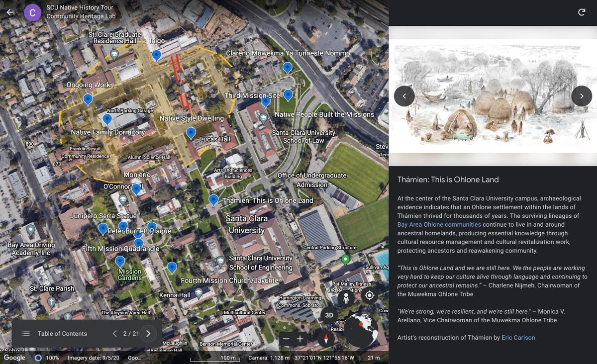Image resolution: width=597 pixels, height=364 pixels.
Task: Click the Office of Undergraduate Admission label
Action: 312,180
